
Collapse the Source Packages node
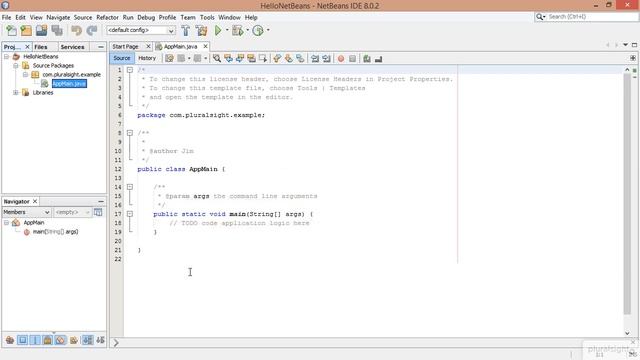click(16, 66)
